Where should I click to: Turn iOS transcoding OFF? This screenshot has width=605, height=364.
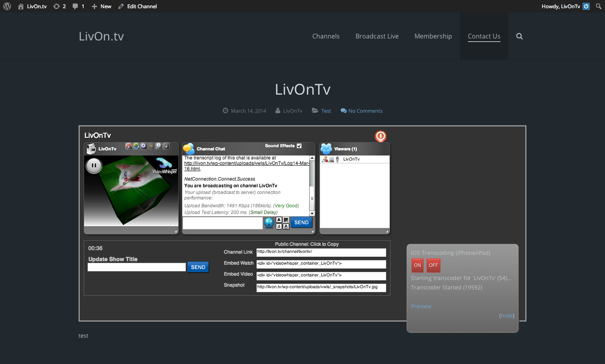coord(433,265)
